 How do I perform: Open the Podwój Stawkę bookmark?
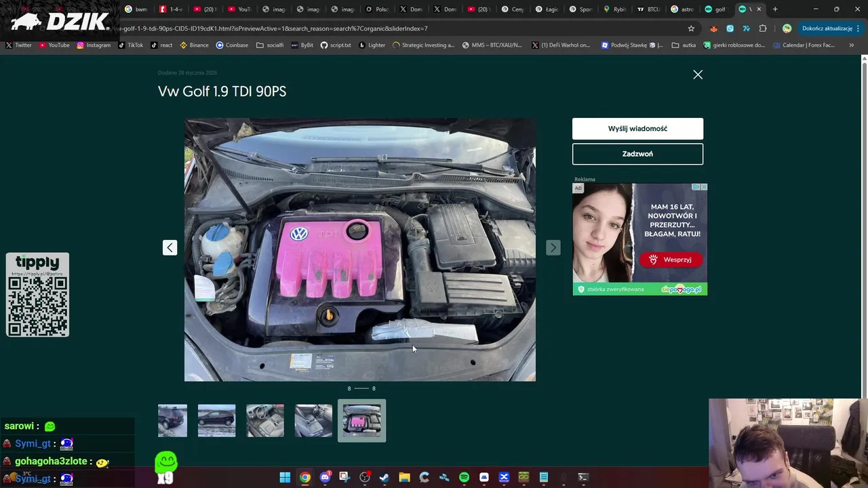tap(632, 45)
